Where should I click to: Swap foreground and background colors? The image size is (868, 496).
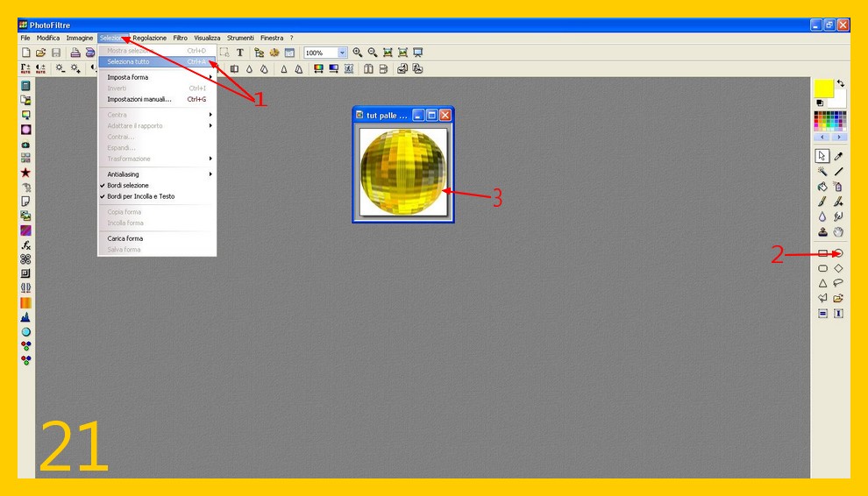pos(841,83)
